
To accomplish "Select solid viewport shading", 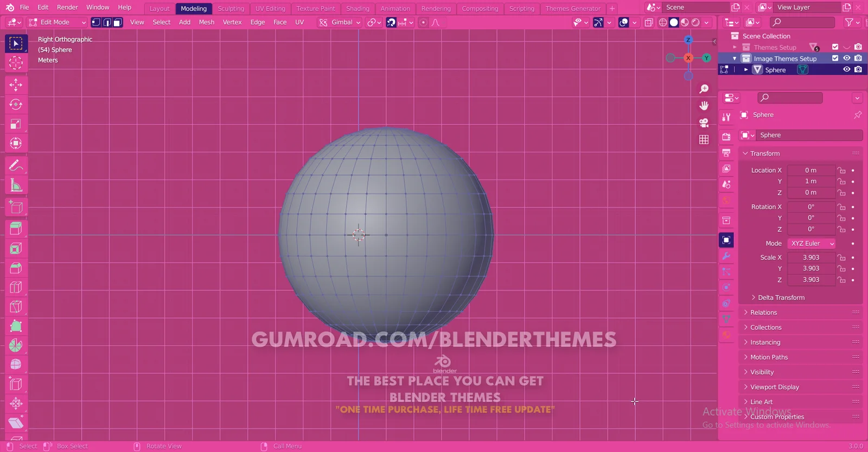I will [x=674, y=22].
